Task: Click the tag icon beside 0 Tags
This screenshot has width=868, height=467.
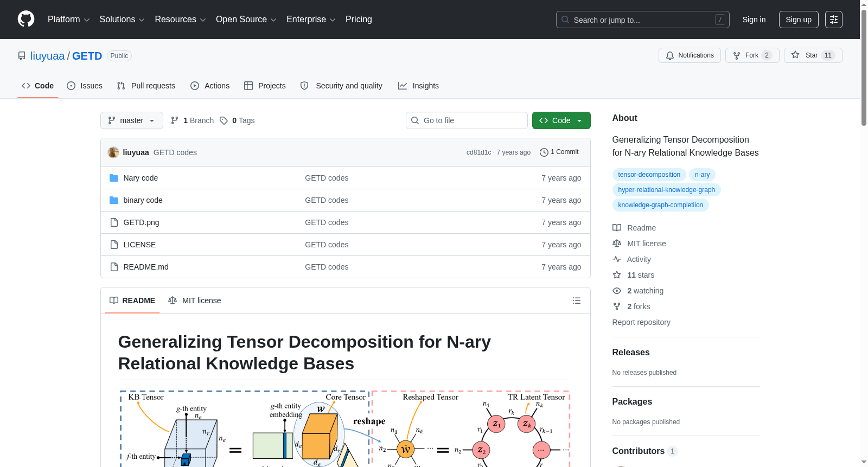Action: tap(224, 120)
